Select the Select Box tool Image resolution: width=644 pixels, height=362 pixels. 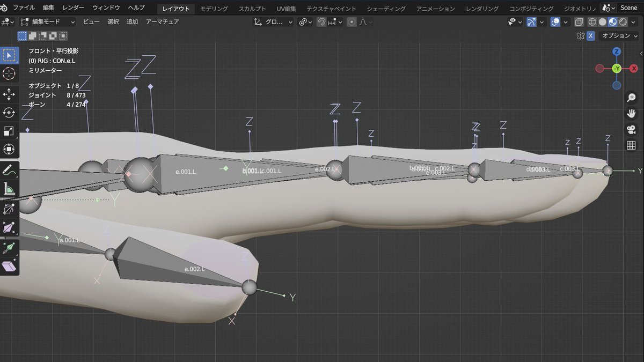click(9, 55)
